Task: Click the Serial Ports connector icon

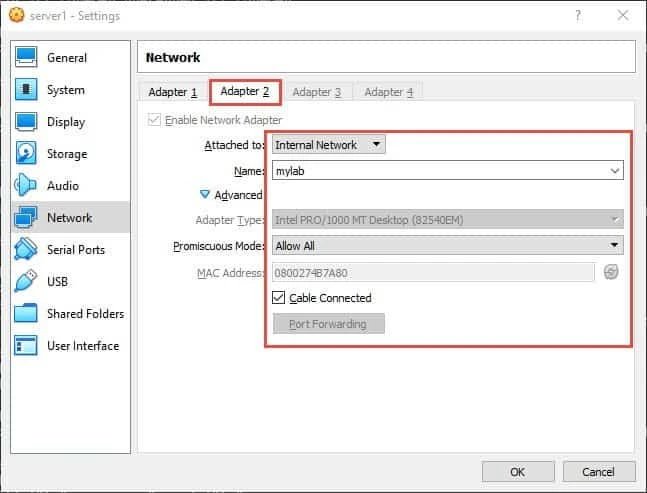Action: [x=26, y=249]
